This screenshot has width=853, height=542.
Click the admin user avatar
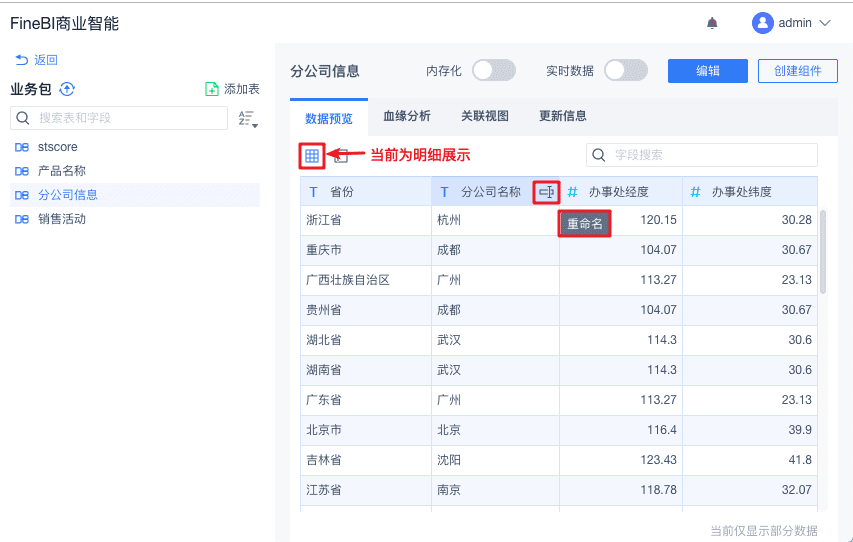tap(763, 23)
